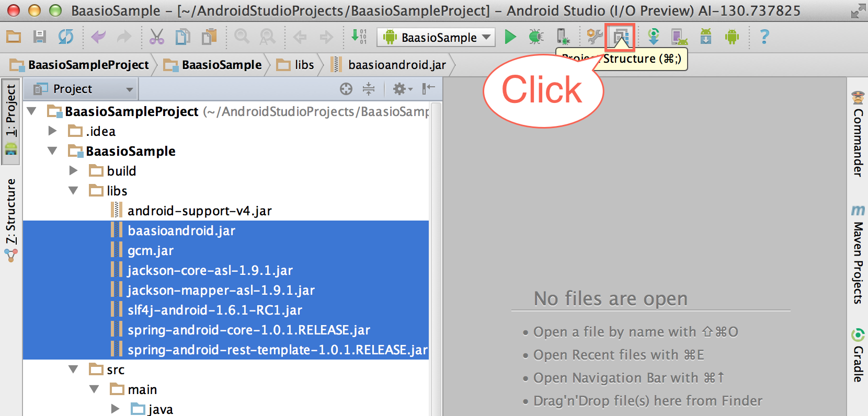Open Project panel gear settings menu
The height and width of the screenshot is (416, 868).
pos(402,89)
